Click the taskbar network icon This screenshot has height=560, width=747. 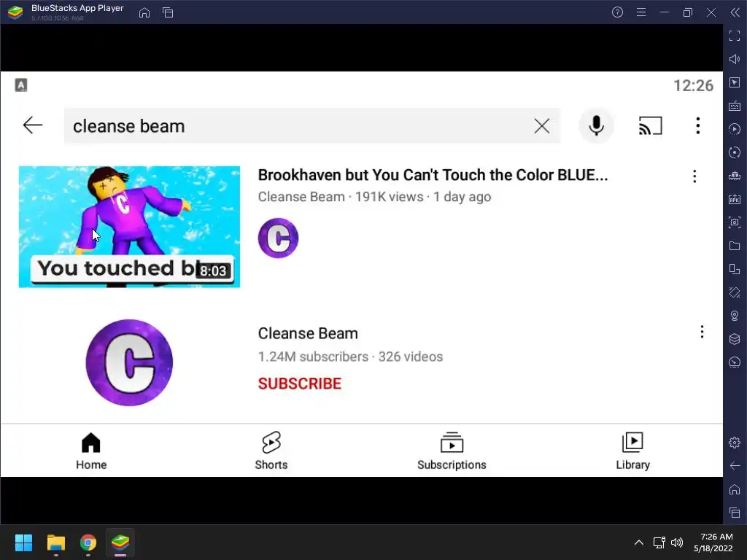click(659, 542)
